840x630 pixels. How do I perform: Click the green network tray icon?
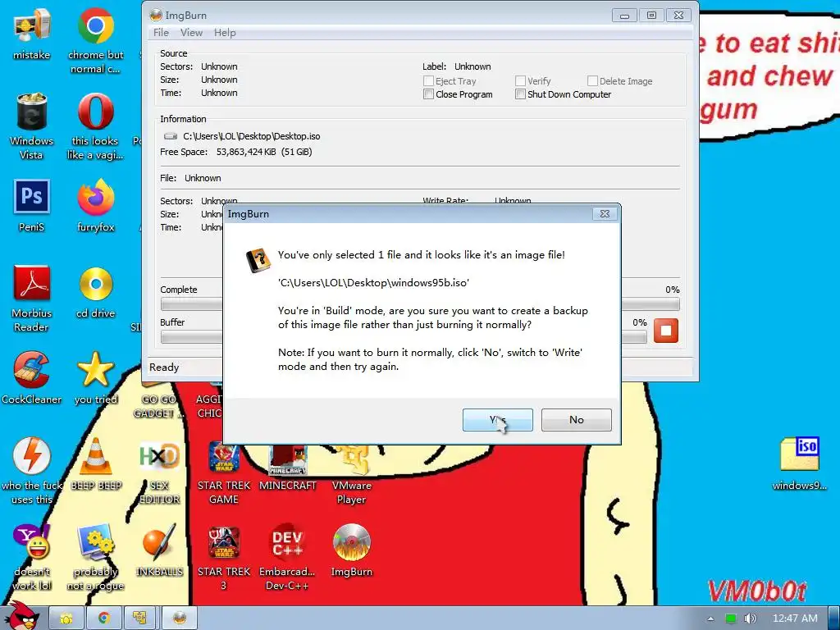730,619
